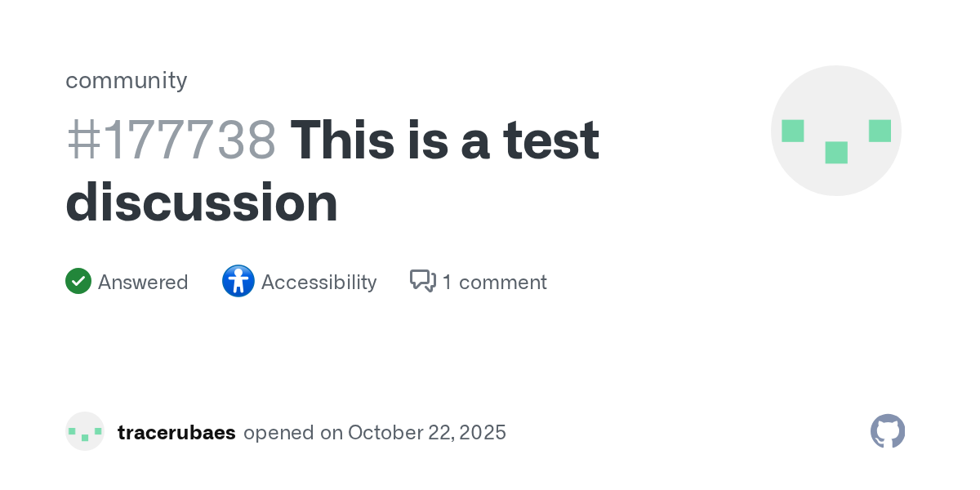Open the "This is a test" title line
The height and width of the screenshot is (490, 980).
click(x=445, y=139)
